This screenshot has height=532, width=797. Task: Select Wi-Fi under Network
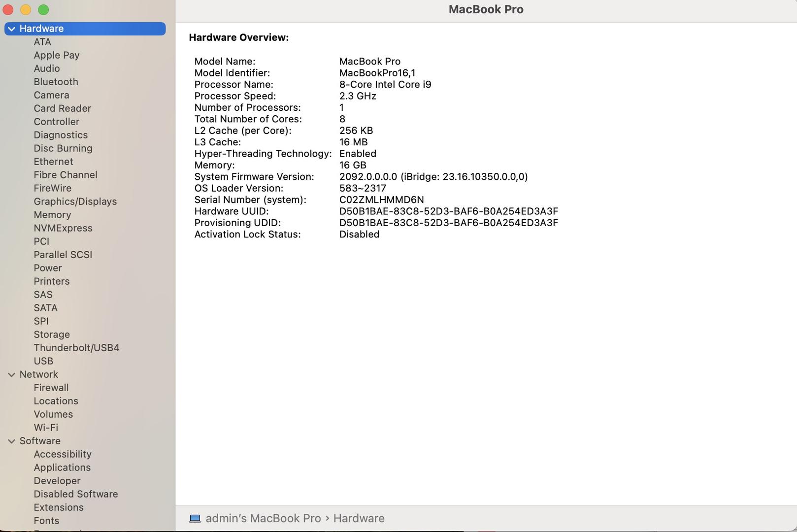tap(46, 428)
